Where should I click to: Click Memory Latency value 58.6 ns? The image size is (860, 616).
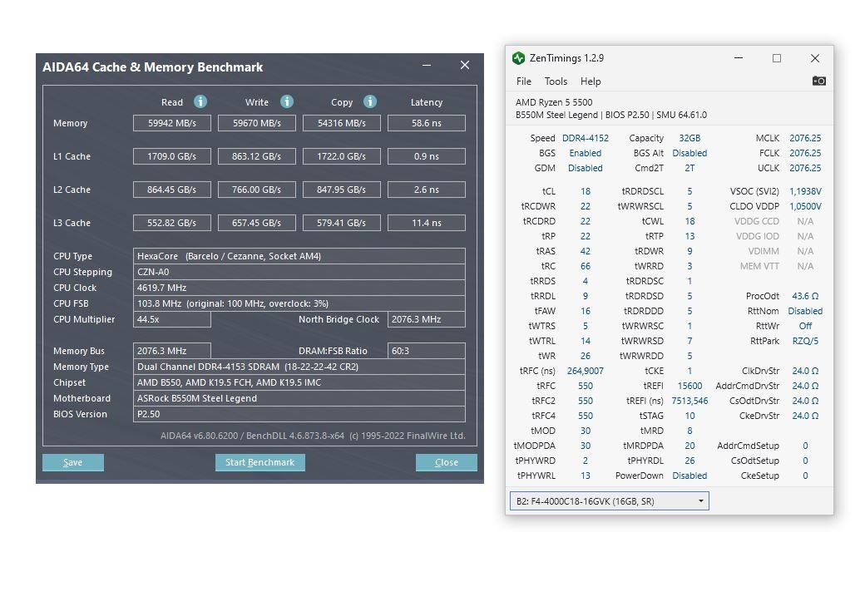pyautogui.click(x=427, y=123)
